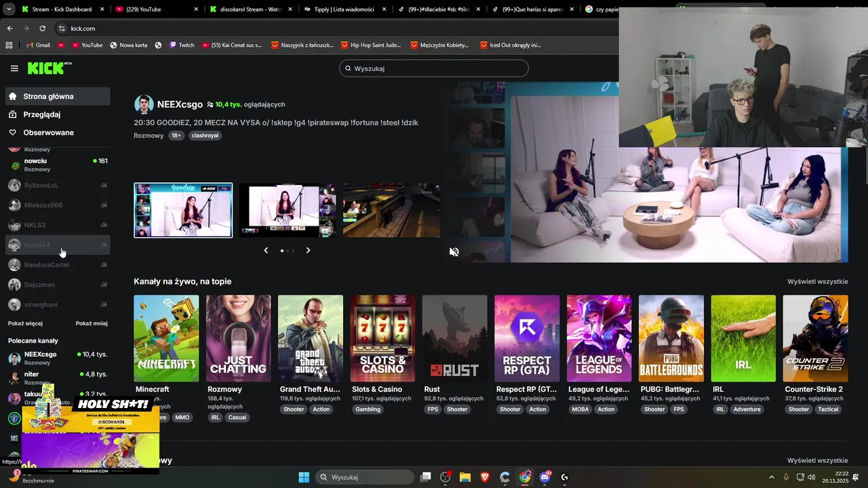Open the Twitch bookmark
This screenshot has height=488, width=868.
point(181,45)
